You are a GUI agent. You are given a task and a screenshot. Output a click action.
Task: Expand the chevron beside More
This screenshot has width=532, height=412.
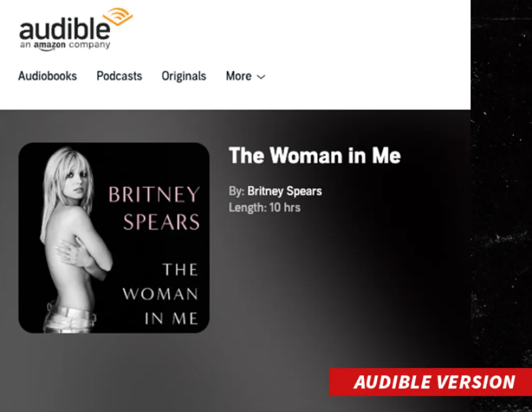261,77
